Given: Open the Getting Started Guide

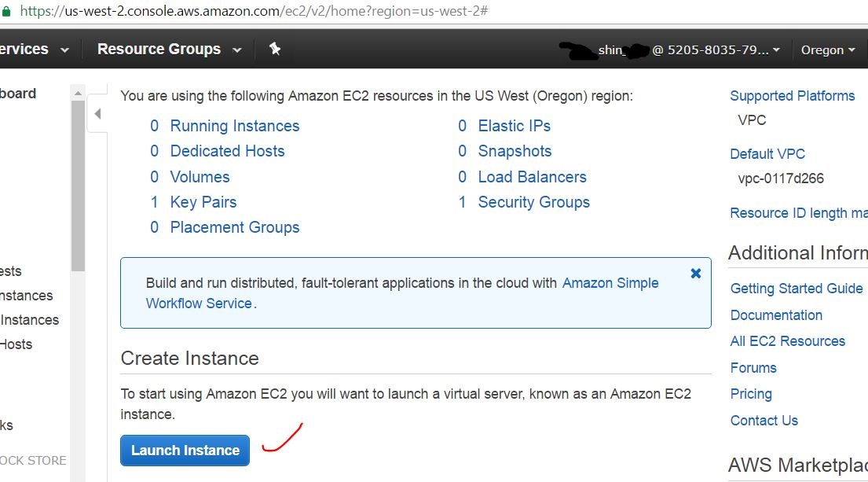Looking at the screenshot, I should (796, 289).
